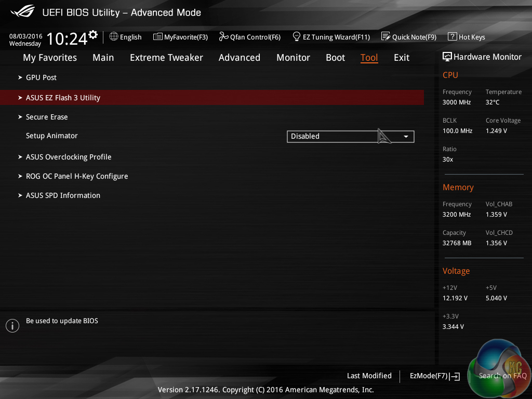Switch to the Main tab

103,58
